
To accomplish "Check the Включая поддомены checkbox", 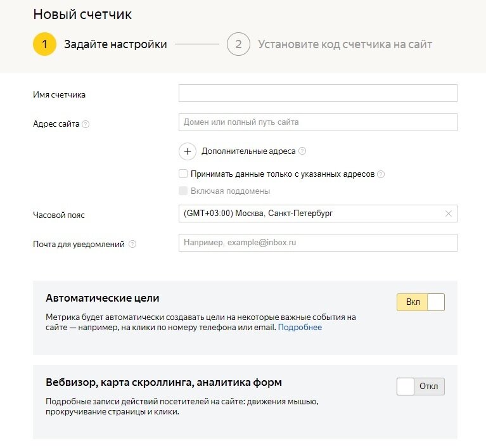I will (x=183, y=191).
